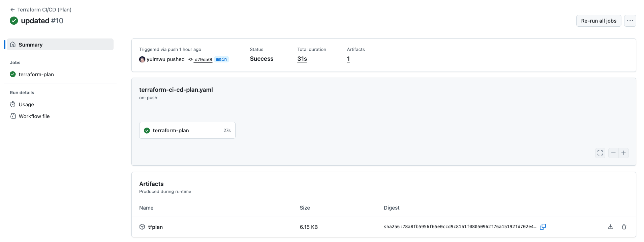Click the 'on: push' trigger text
Image resolution: width=644 pixels, height=242 pixels.
(148, 98)
